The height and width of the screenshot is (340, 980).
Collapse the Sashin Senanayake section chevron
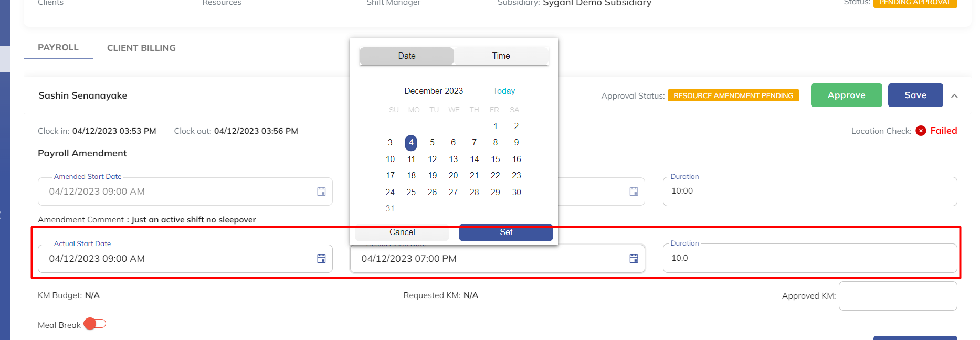954,96
